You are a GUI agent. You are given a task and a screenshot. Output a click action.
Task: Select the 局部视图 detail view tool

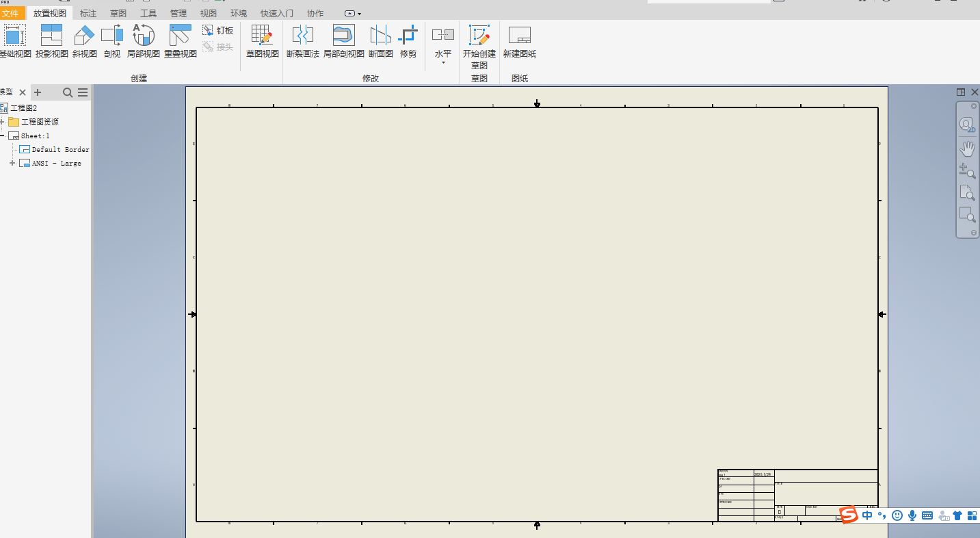coord(144,40)
